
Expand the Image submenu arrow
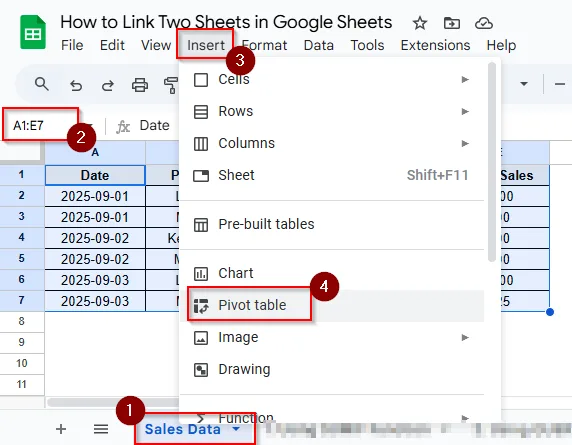465,338
